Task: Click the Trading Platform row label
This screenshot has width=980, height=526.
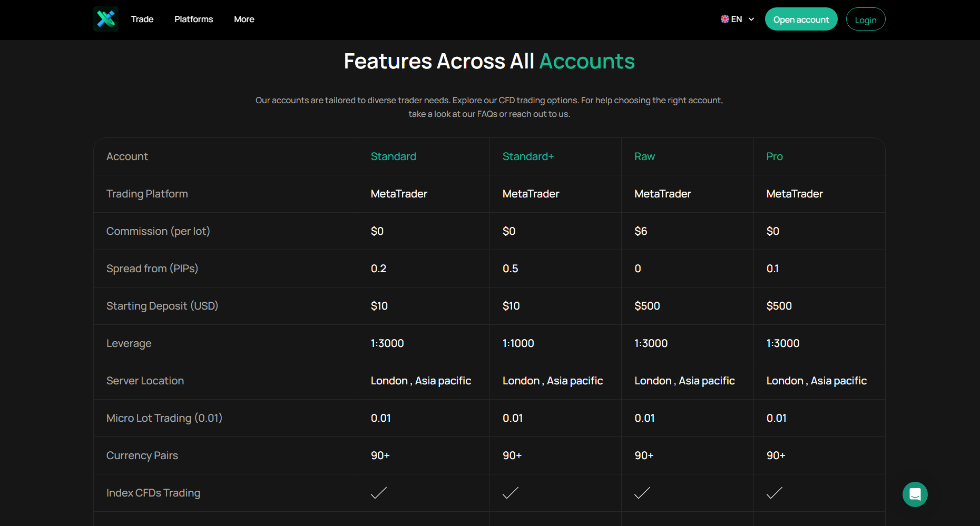Action: tap(147, 194)
